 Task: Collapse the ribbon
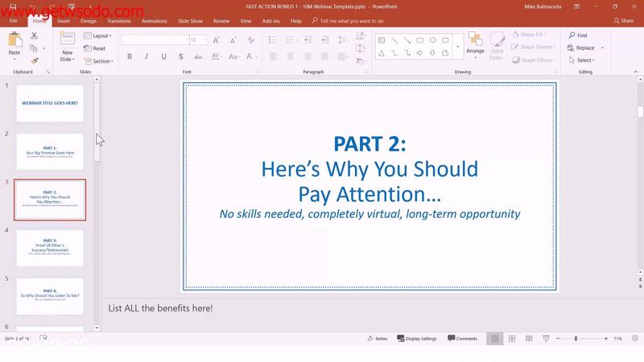pos(635,72)
